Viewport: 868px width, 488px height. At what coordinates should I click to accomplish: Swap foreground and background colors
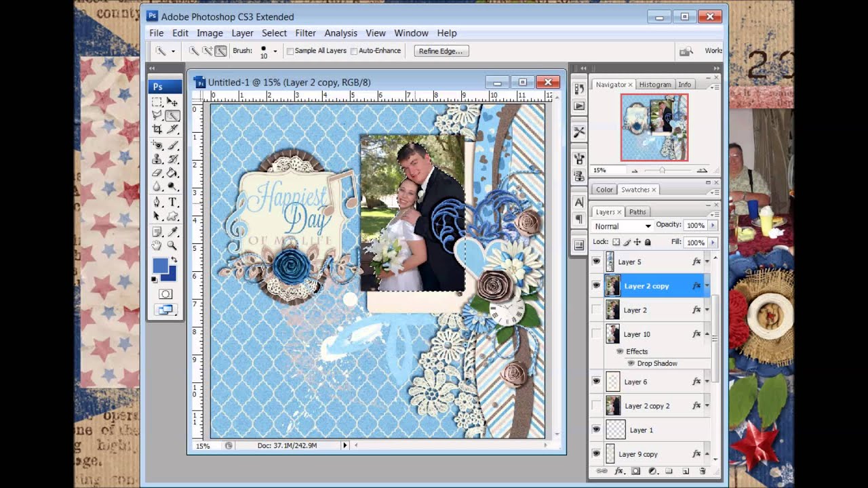174,260
